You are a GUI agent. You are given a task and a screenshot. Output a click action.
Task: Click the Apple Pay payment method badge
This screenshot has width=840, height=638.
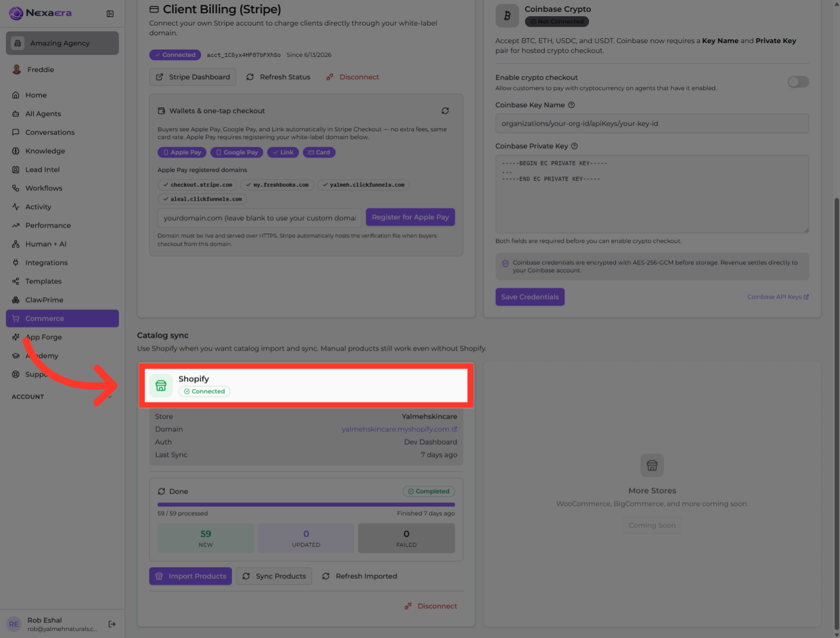pyautogui.click(x=182, y=152)
